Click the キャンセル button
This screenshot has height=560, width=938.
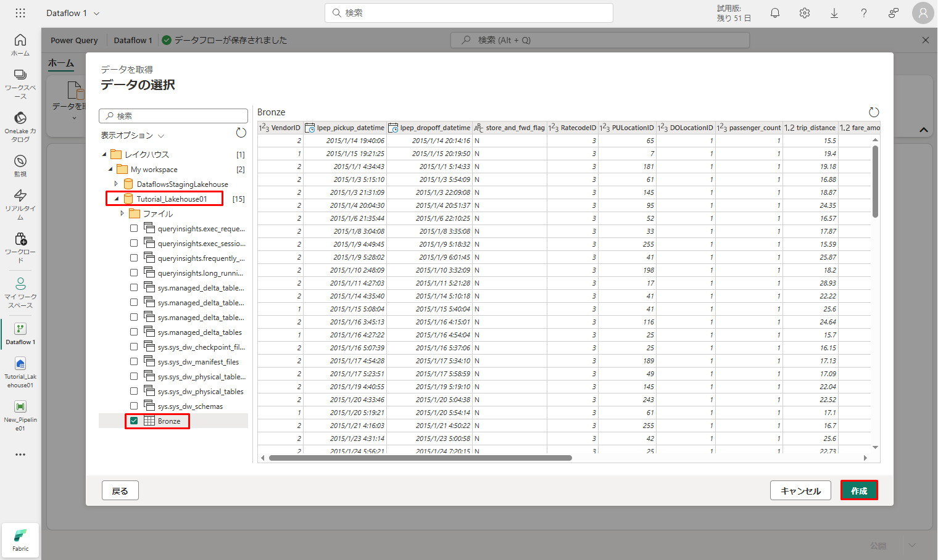coord(800,491)
